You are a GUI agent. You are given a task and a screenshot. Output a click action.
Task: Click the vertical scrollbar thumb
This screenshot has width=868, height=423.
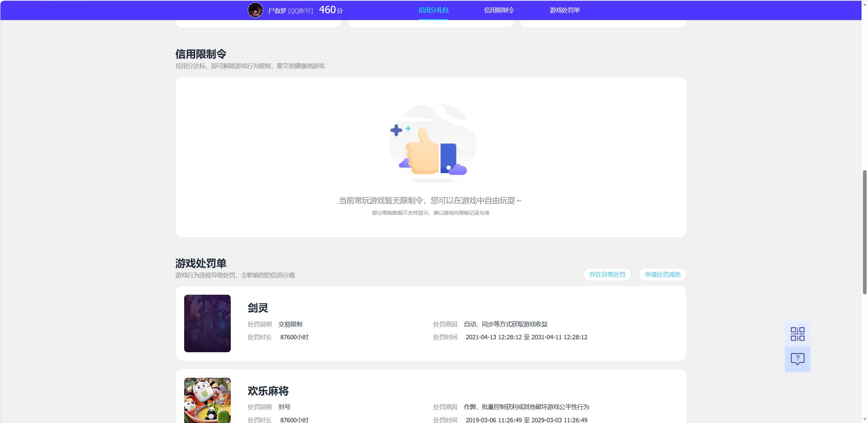[x=865, y=232]
